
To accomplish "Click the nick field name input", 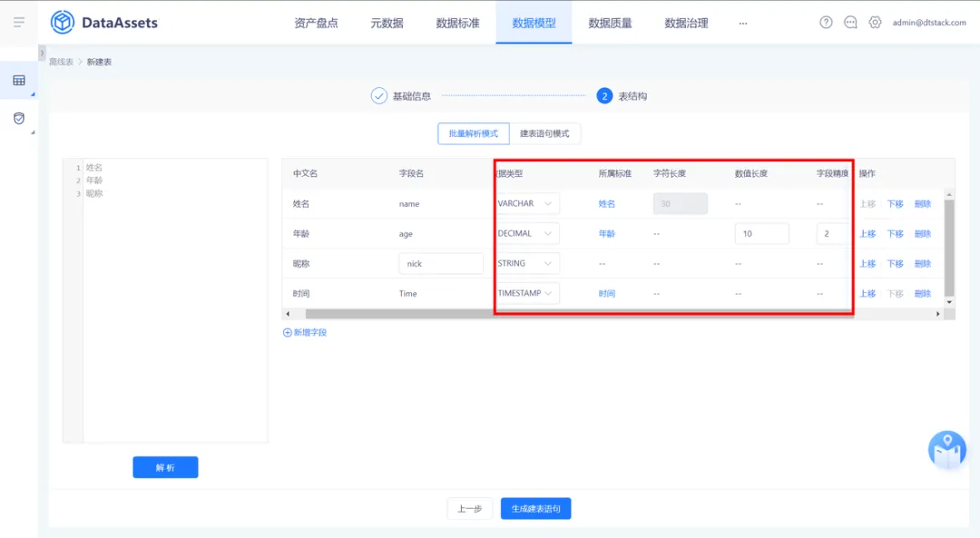I will pyautogui.click(x=441, y=264).
